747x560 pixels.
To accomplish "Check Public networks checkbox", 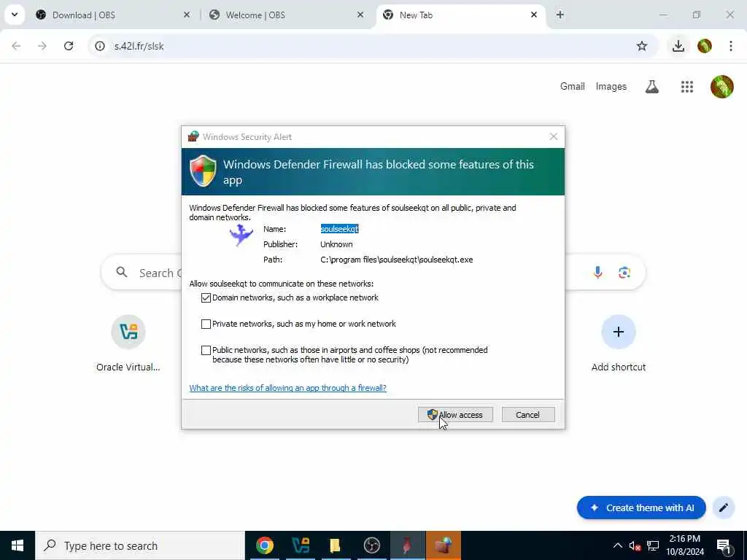I will [206, 351].
